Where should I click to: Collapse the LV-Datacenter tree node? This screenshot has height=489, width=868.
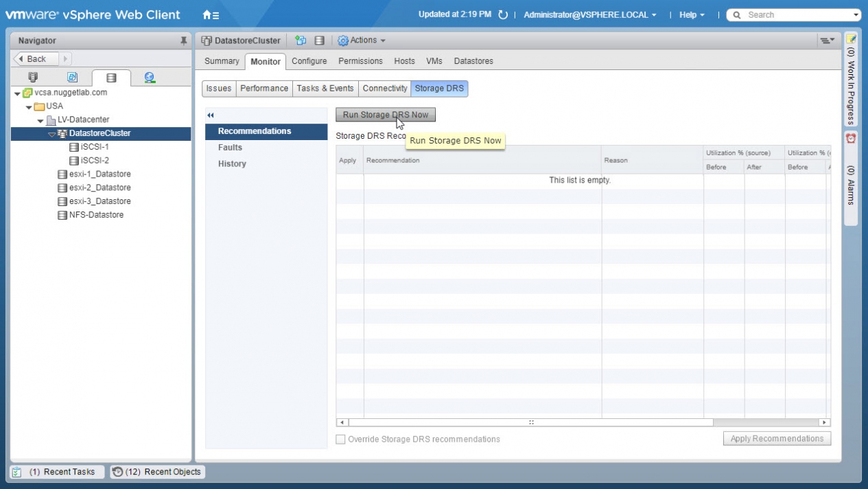point(40,120)
